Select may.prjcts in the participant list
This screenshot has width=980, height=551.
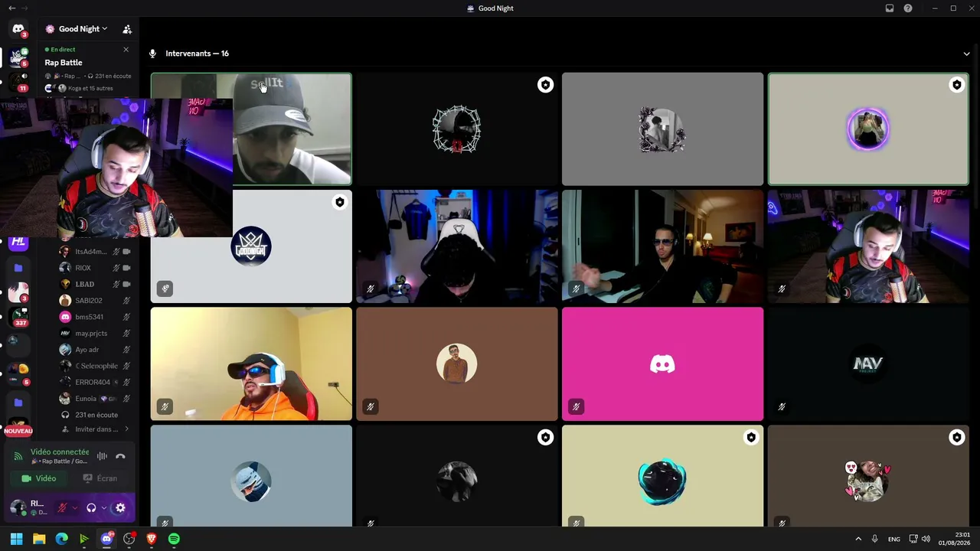point(95,333)
